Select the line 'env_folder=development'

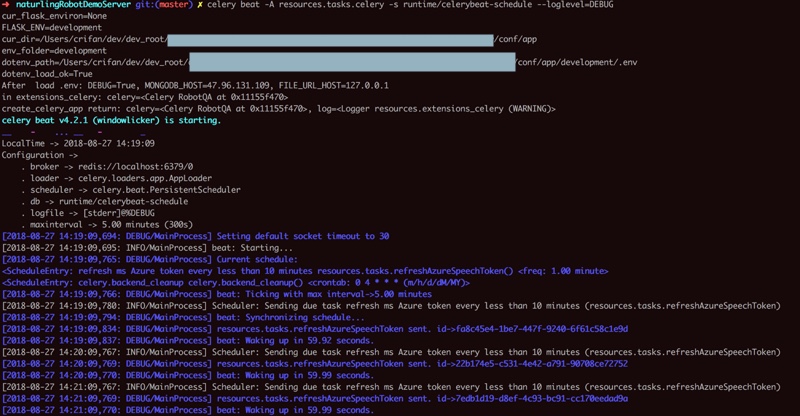(x=54, y=51)
